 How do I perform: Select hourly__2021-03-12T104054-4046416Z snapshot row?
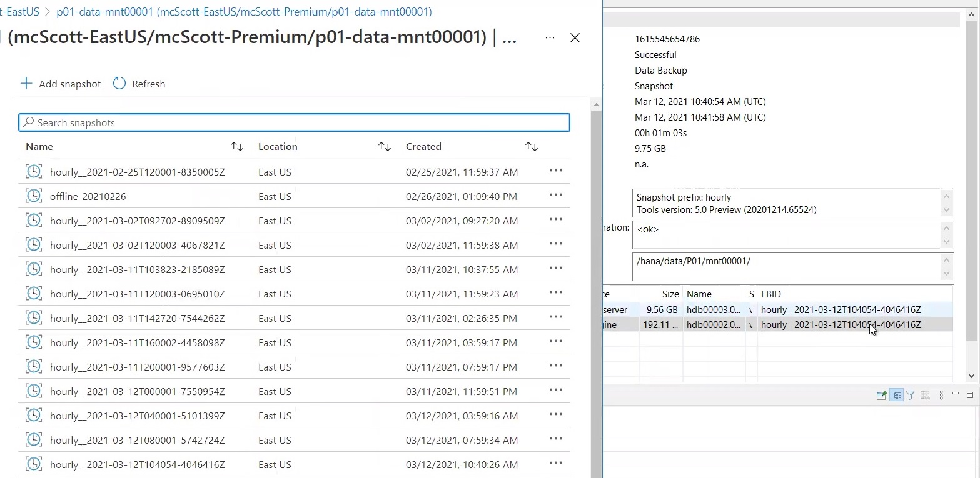138,464
